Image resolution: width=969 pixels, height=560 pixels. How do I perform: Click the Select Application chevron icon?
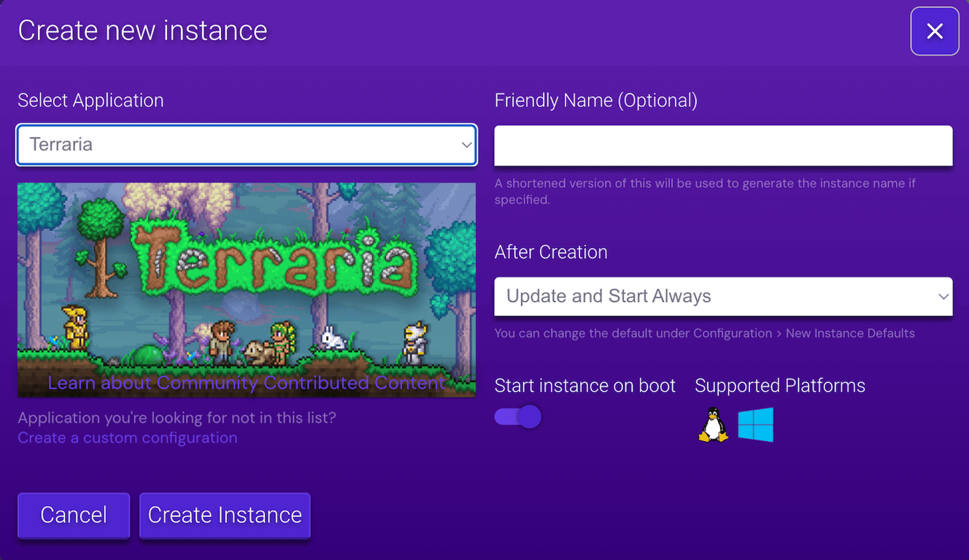point(466,145)
